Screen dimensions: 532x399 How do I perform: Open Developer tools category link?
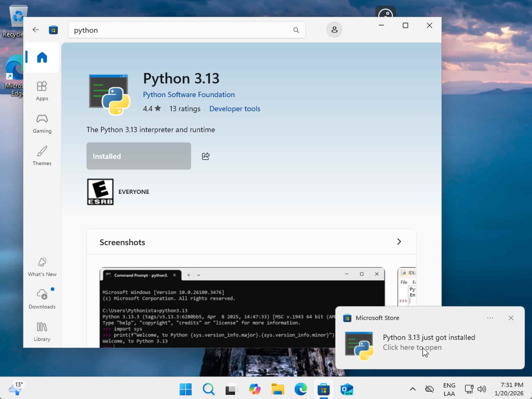click(234, 109)
